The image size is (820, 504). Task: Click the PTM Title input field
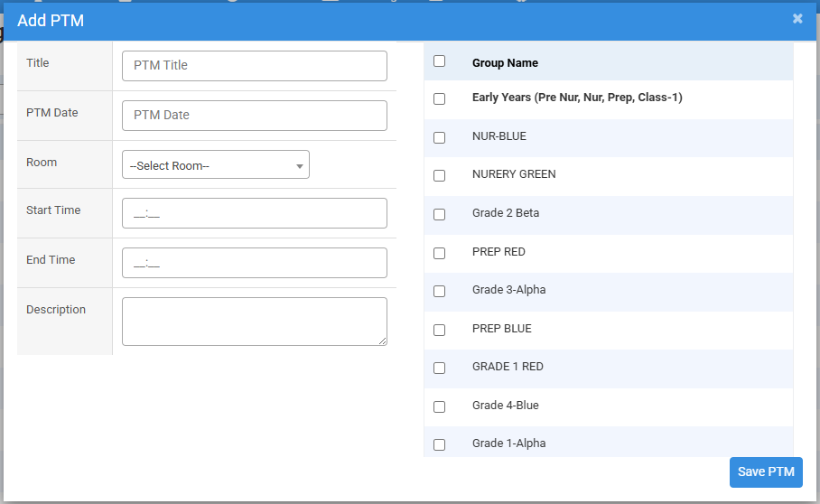click(254, 66)
